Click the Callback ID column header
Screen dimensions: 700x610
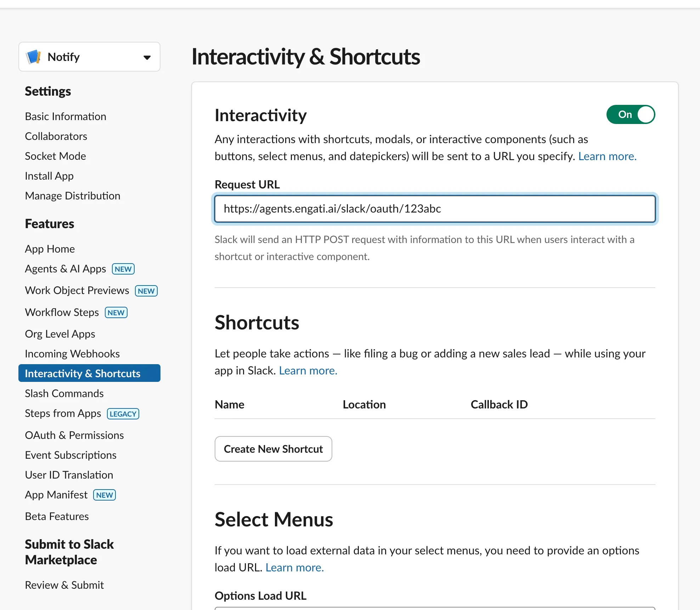click(499, 404)
